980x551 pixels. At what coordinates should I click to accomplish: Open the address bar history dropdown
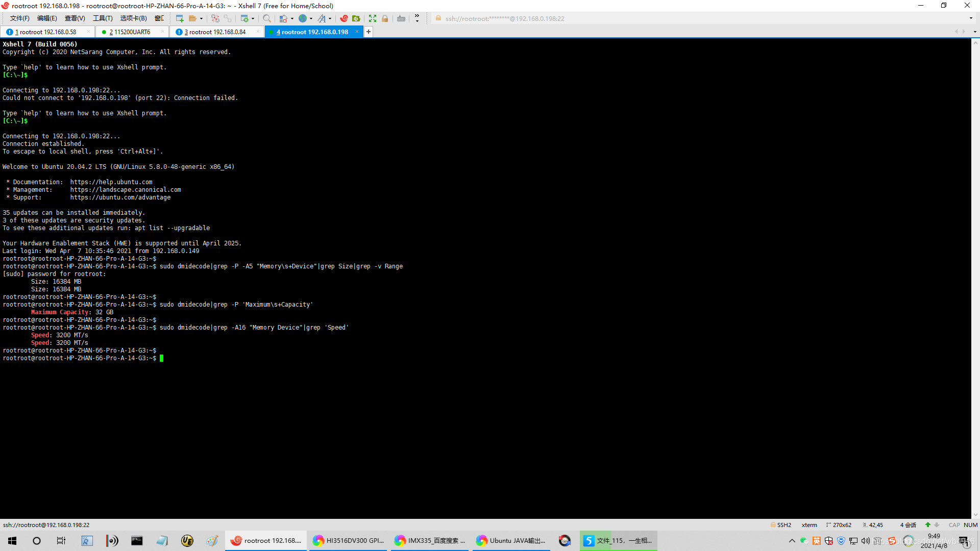[971, 18]
